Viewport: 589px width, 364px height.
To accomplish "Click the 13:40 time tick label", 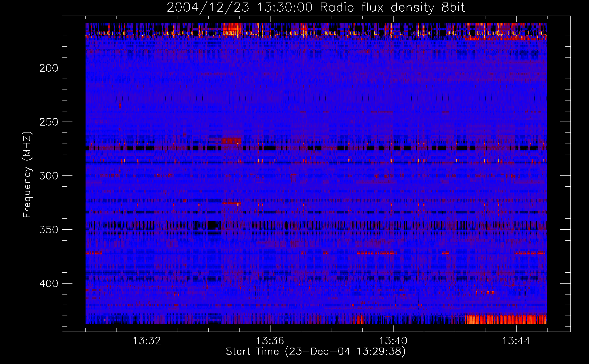I will [393, 341].
